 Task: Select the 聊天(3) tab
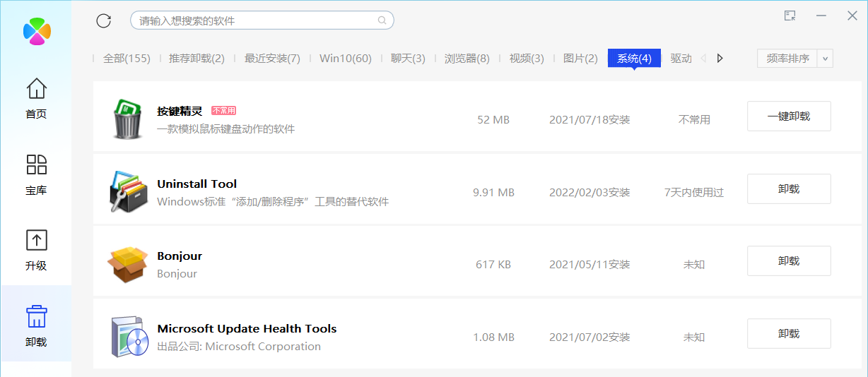(x=408, y=59)
